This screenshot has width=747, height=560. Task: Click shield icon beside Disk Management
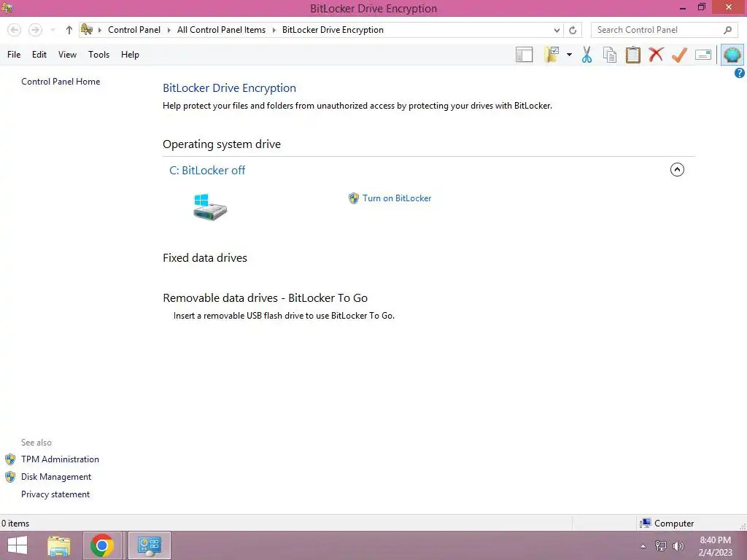pyautogui.click(x=10, y=477)
